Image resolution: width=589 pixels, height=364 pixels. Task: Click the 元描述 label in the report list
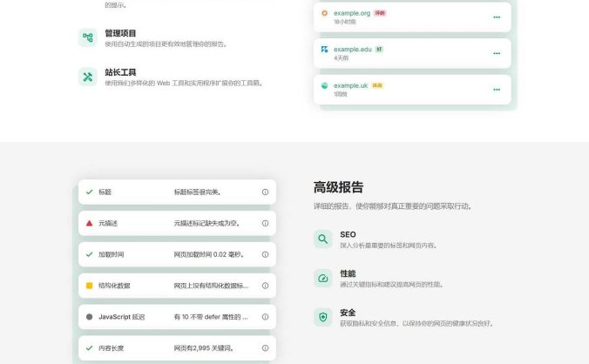coord(108,223)
